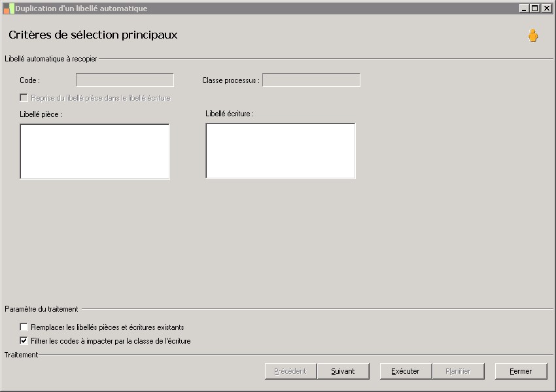Click the Critères de sélection principaux heading
The image size is (556, 392).
[93, 35]
